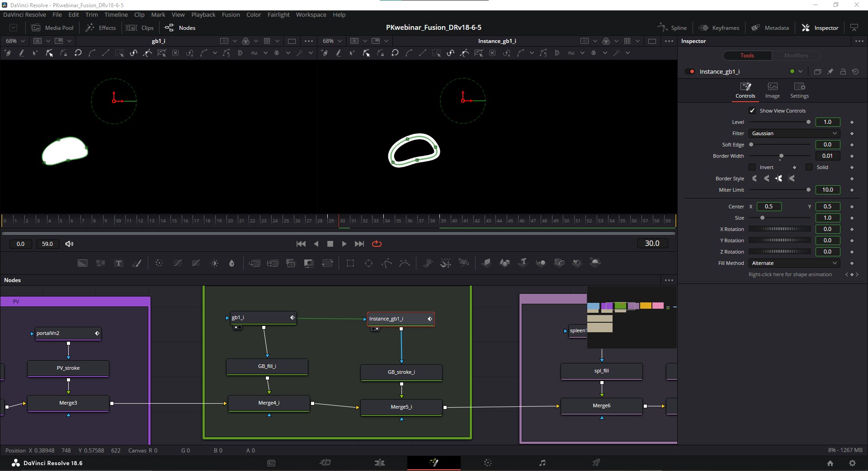Add a Rectangle mask node

pyautogui.click(x=350, y=263)
